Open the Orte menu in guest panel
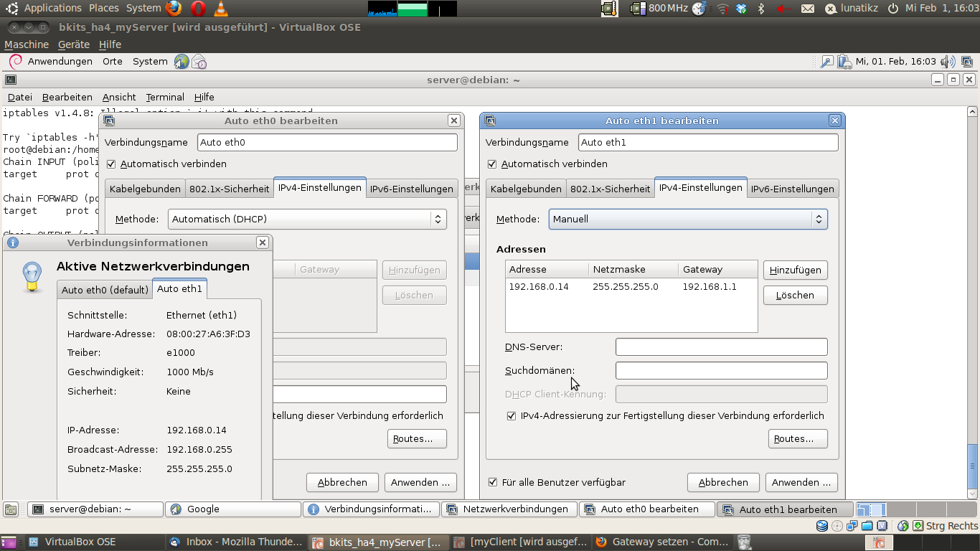Viewport: 980px width, 551px height. 113,62
